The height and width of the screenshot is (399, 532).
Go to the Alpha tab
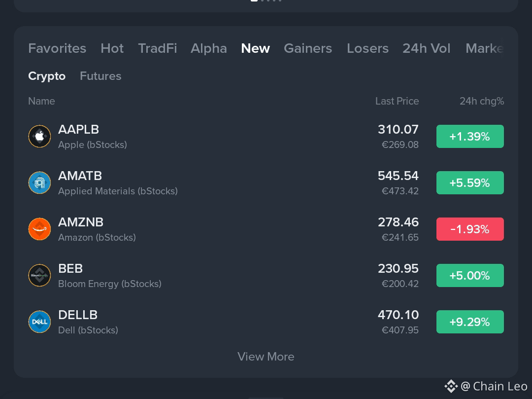point(209,48)
